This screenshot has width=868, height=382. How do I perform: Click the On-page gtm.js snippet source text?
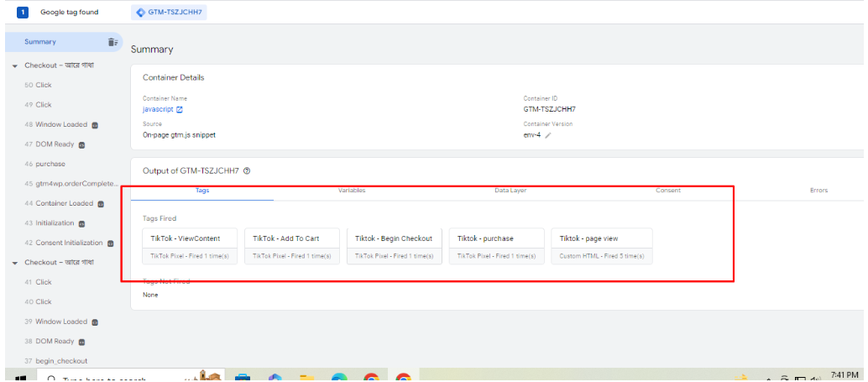pyautogui.click(x=179, y=135)
